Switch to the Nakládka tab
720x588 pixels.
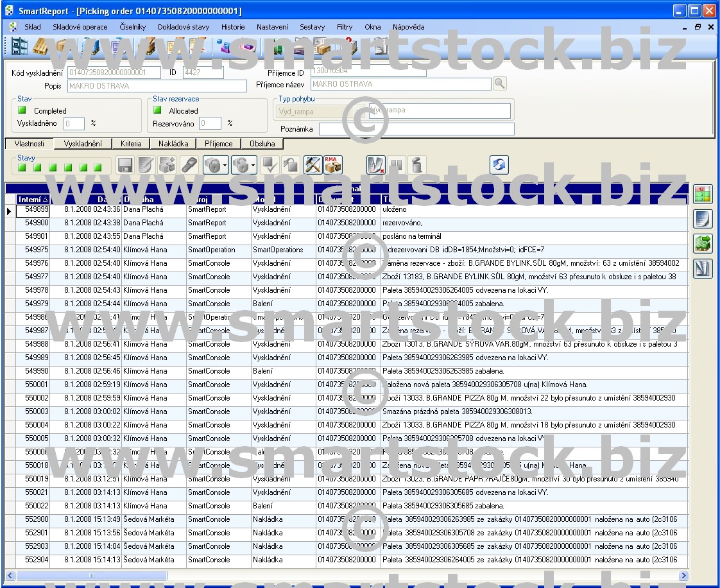[173, 144]
